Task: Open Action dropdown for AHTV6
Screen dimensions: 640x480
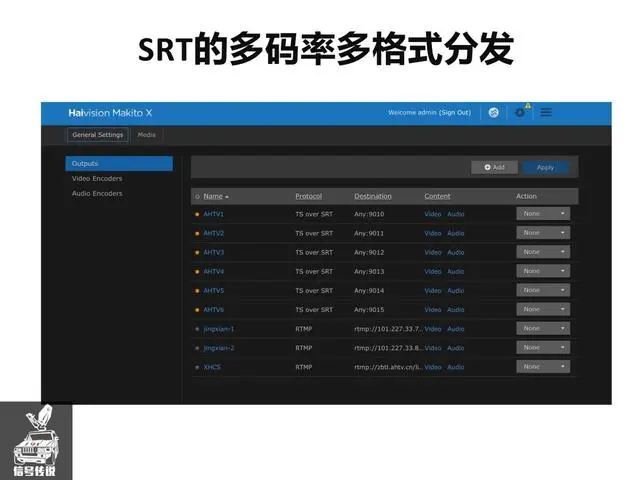Action: click(x=543, y=309)
